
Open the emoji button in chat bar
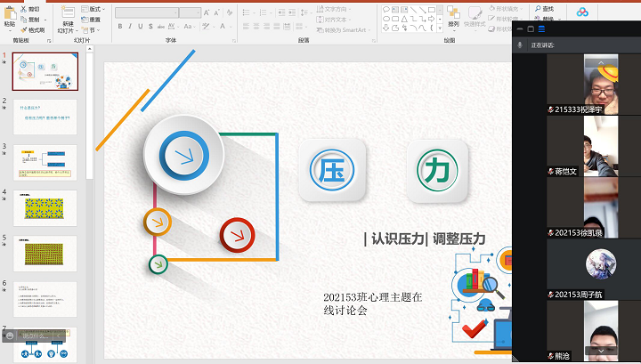10,336
